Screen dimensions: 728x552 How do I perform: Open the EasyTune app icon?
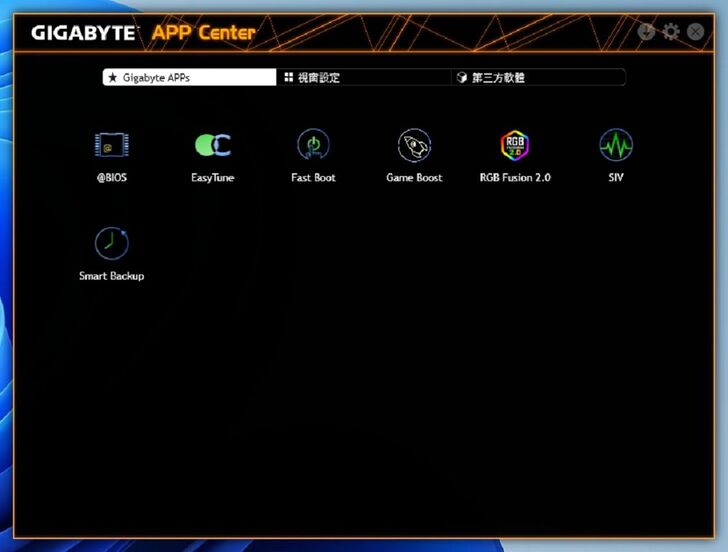click(213, 145)
